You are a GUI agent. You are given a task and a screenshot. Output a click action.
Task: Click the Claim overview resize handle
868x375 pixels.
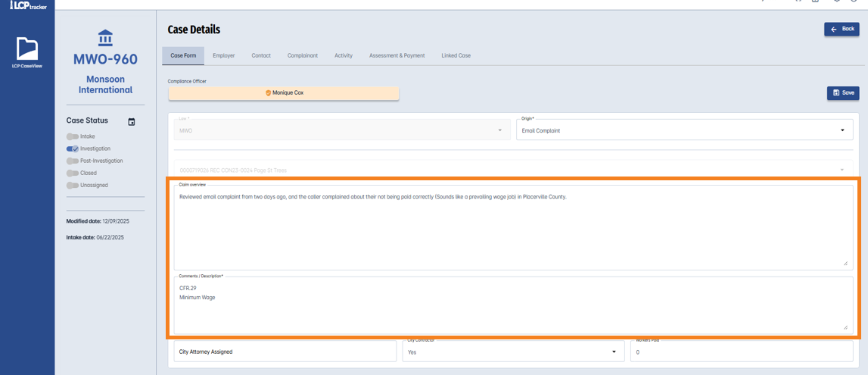click(x=845, y=263)
